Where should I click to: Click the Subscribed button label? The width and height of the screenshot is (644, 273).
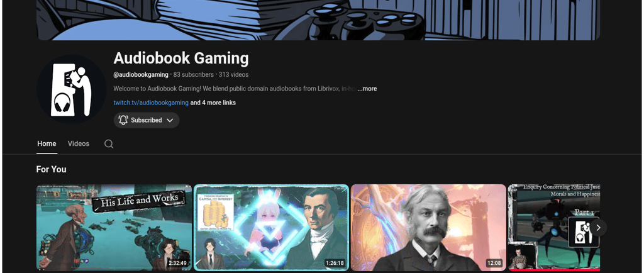coord(146,120)
